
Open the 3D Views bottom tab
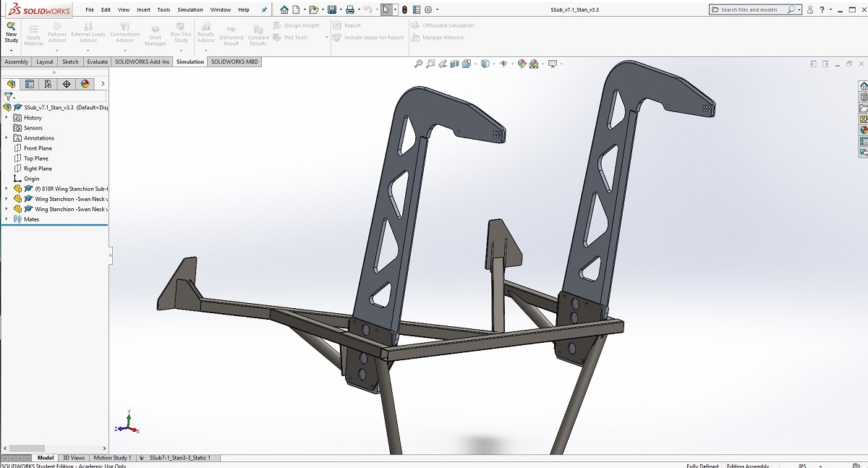point(73,458)
